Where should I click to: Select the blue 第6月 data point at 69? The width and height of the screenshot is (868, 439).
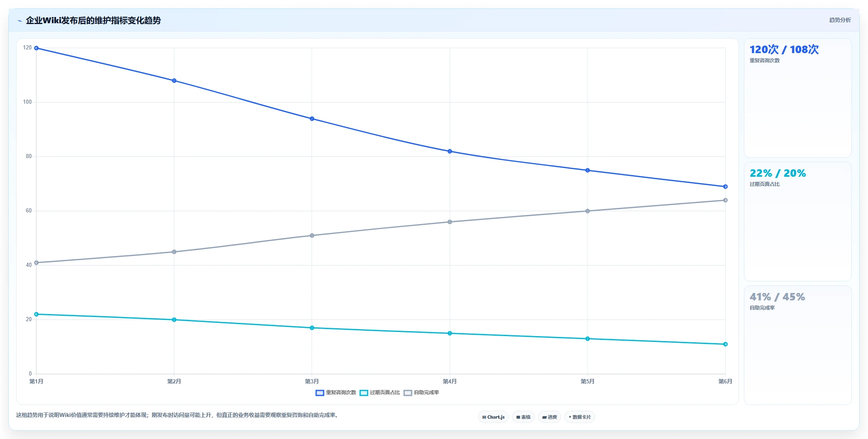click(x=725, y=187)
